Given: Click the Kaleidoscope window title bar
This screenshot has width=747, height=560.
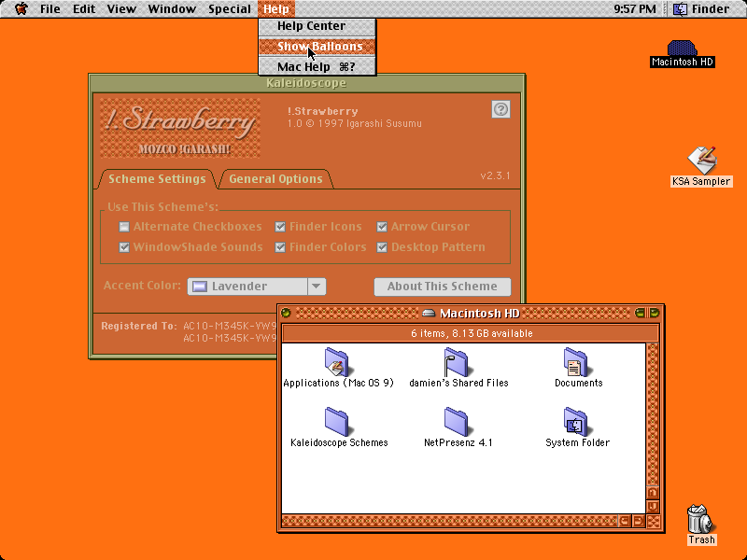Looking at the screenshot, I should [x=307, y=83].
